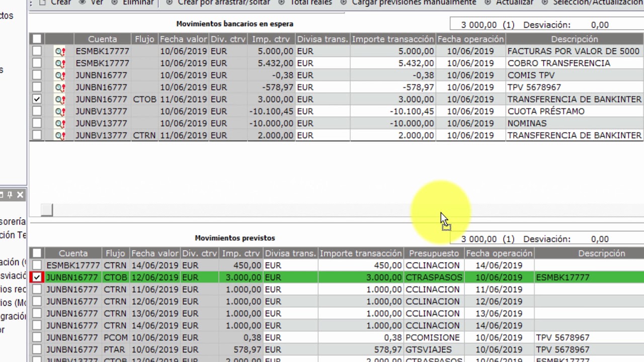
Task: Select Movimientos previstos section title
Action: (235, 238)
